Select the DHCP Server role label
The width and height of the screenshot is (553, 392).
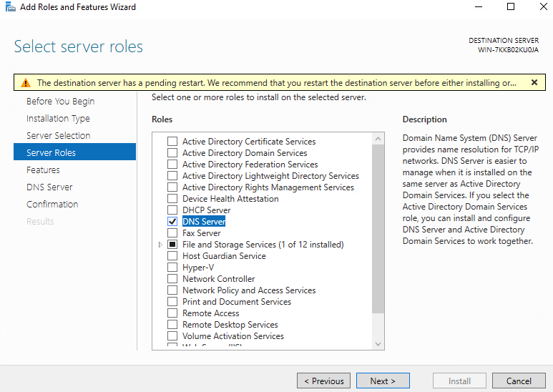tap(206, 210)
